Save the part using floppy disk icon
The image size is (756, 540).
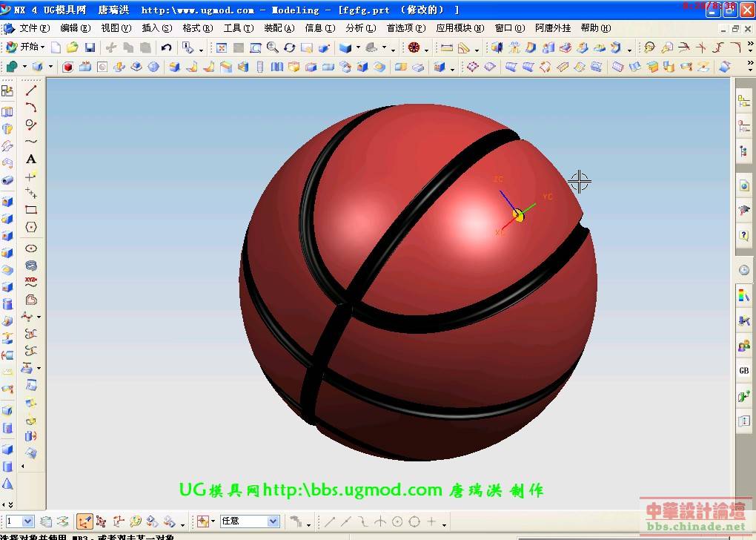point(90,47)
